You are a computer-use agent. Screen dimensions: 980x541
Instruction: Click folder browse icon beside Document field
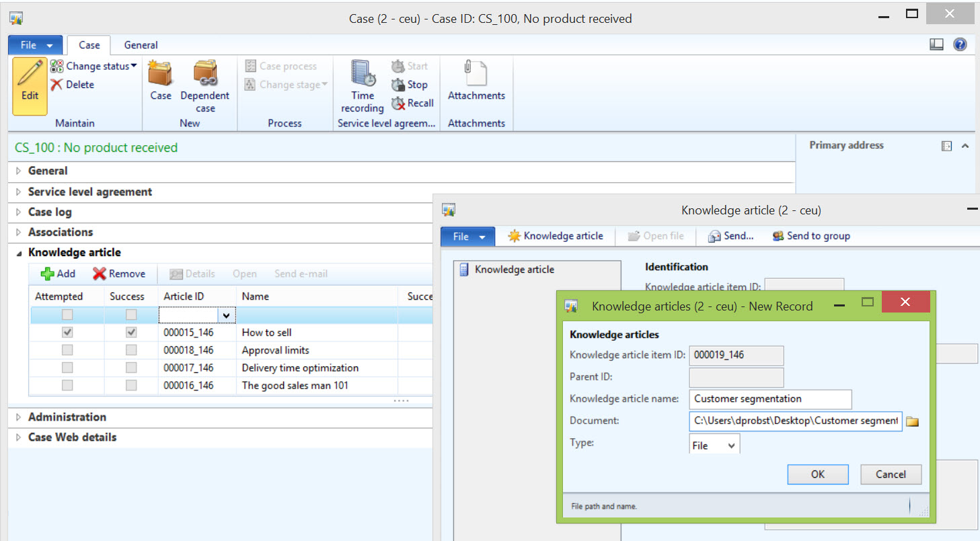[x=912, y=421]
